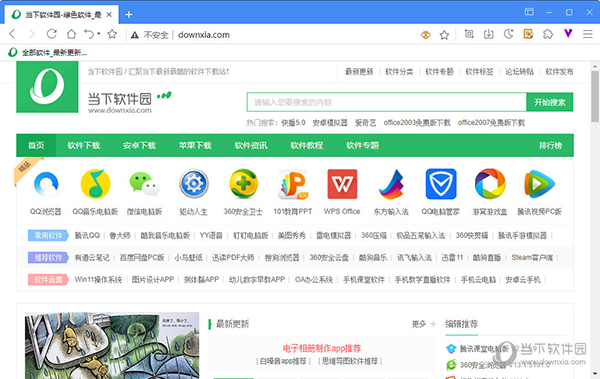Open the 有道云笔记 software link
Viewport: 600px width, 379px height.
click(92, 258)
